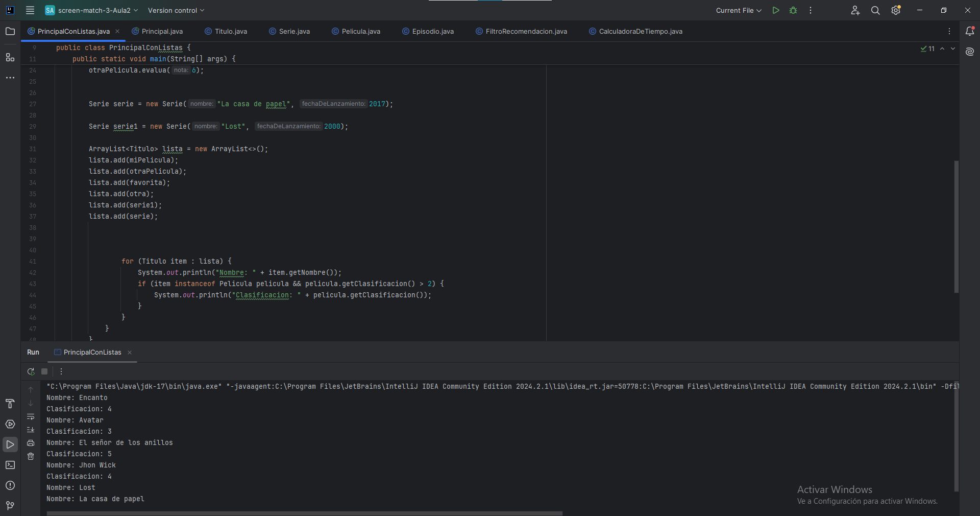Run the current file with green play
Image resolution: width=980 pixels, height=516 pixels.
(776, 10)
